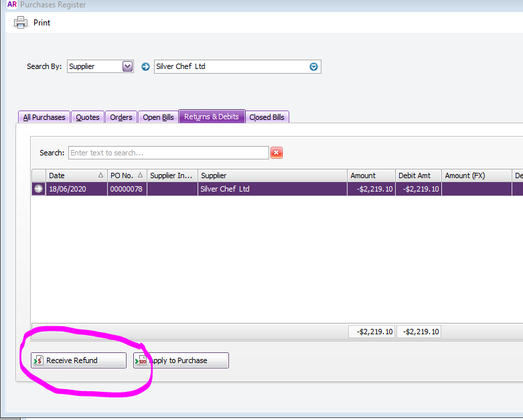The width and height of the screenshot is (523, 420).
Task: Switch to the All Purchases tab
Action: click(44, 117)
